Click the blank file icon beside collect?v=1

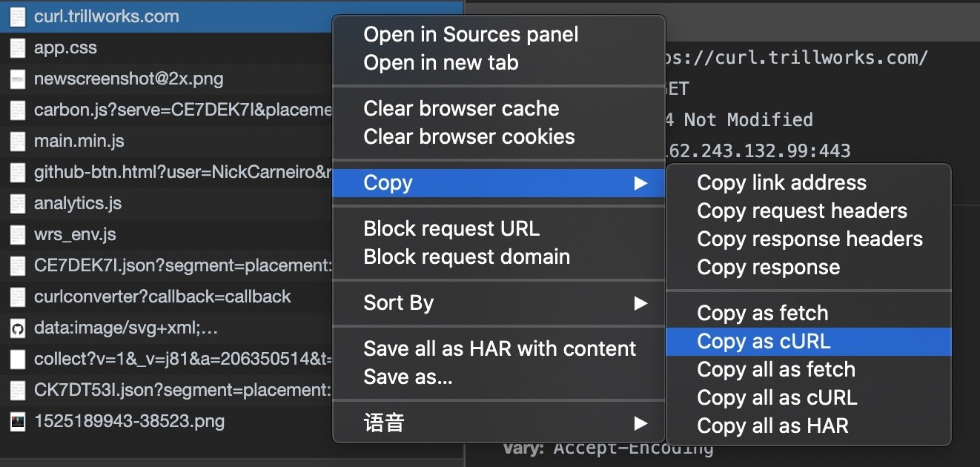(17, 360)
